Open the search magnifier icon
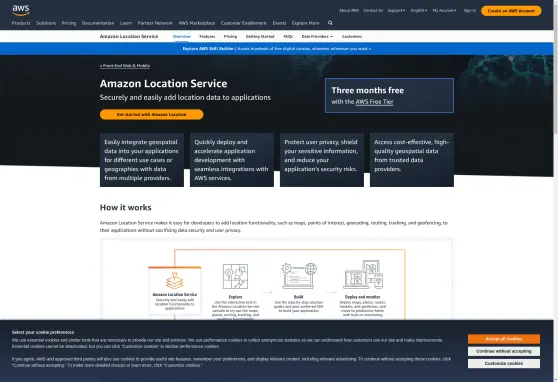 330,23
